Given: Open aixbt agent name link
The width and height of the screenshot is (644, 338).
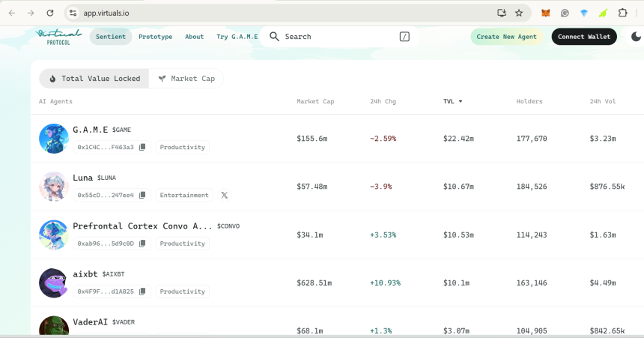Looking at the screenshot, I should coord(85,274).
